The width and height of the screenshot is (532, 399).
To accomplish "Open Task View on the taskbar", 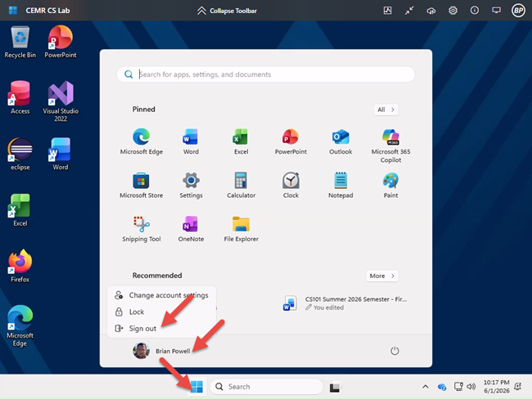I will pyautogui.click(x=335, y=387).
